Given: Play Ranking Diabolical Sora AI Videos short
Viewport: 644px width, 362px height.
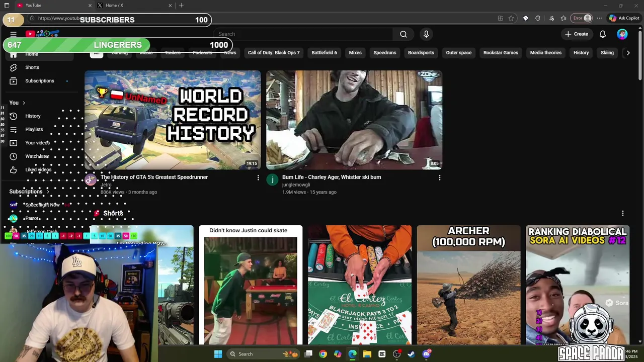Looking at the screenshot, I should pyautogui.click(x=578, y=285).
